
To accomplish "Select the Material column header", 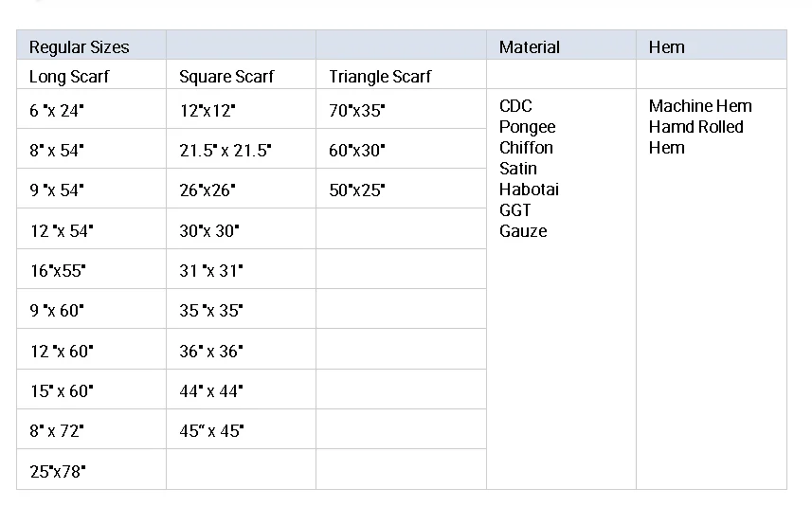I will coord(529,47).
